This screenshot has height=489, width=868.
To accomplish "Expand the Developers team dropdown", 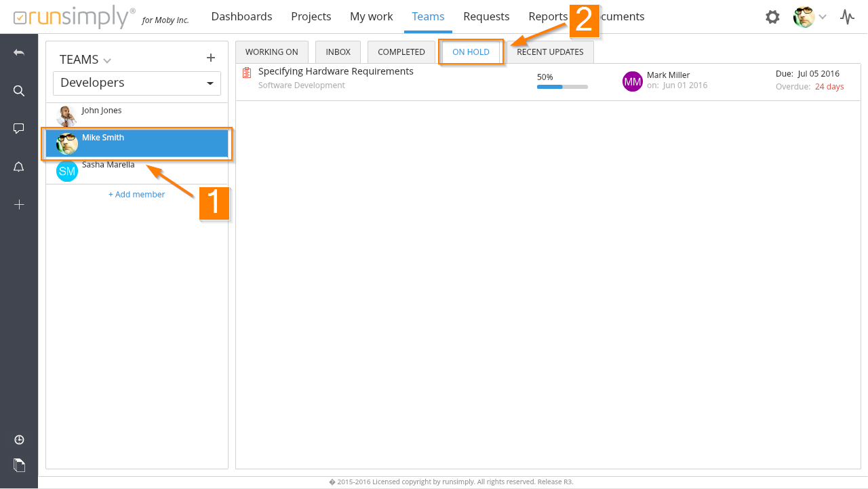I will (209, 83).
